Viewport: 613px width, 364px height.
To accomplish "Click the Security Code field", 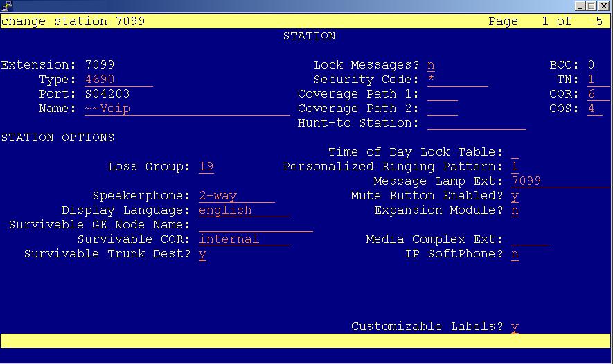I will [x=457, y=80].
